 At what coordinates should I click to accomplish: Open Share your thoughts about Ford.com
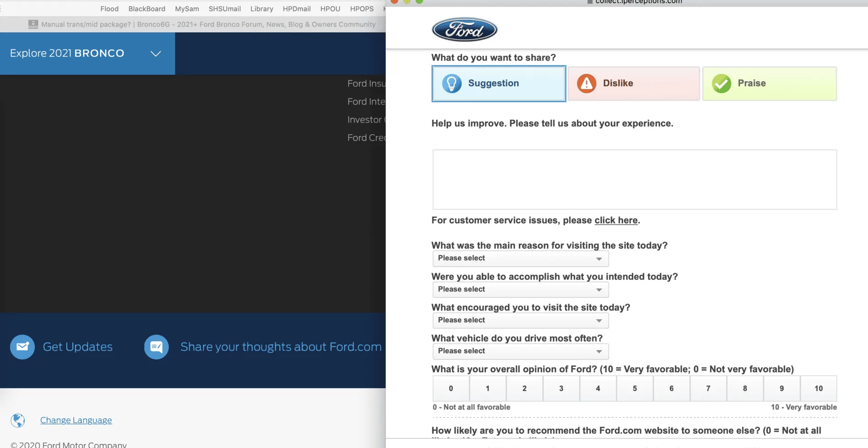[281, 347]
